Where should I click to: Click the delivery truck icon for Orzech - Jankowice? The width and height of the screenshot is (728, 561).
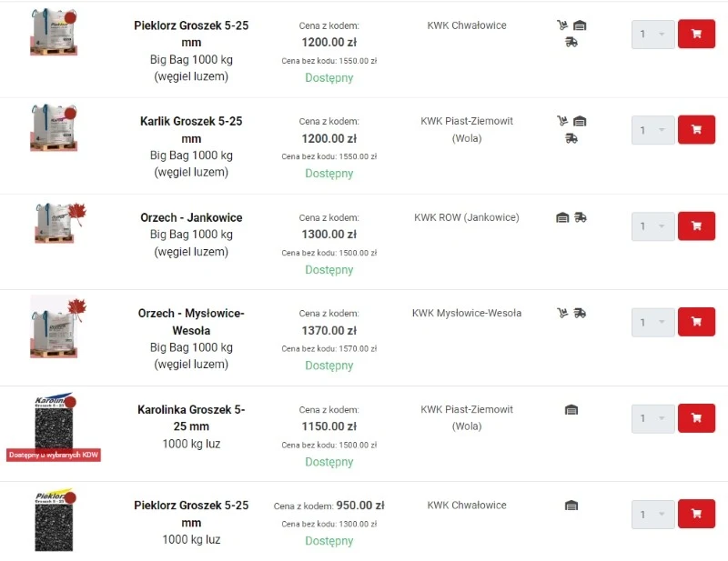(x=581, y=217)
